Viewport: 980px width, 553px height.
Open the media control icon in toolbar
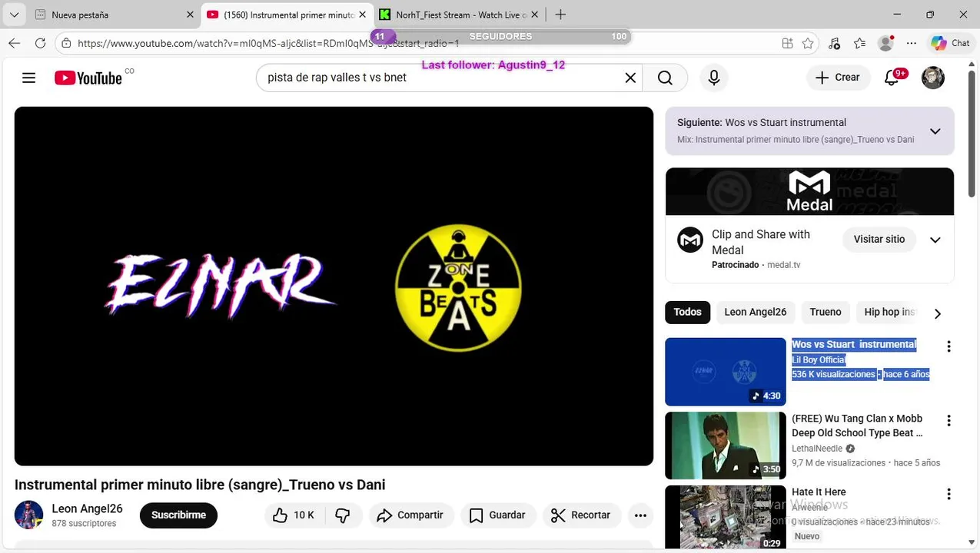pos(835,43)
